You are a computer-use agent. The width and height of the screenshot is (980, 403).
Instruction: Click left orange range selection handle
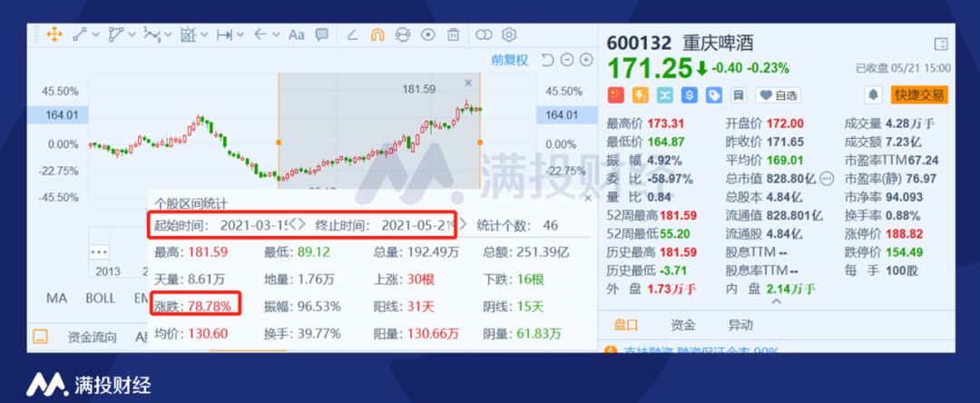(279, 143)
